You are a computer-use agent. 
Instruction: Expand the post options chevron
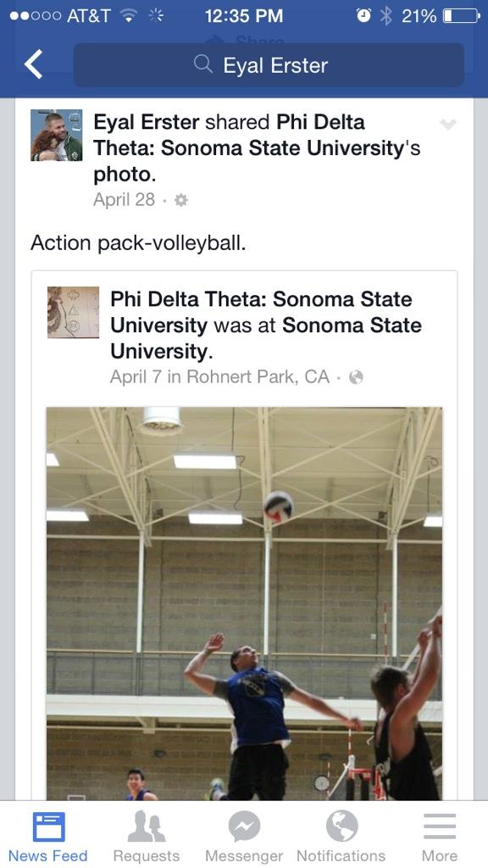447,125
